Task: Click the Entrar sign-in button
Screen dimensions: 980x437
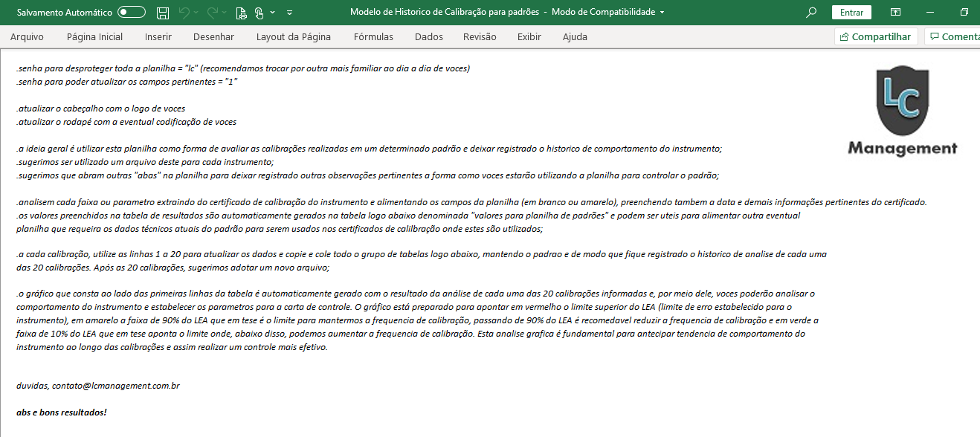Action: [x=851, y=13]
